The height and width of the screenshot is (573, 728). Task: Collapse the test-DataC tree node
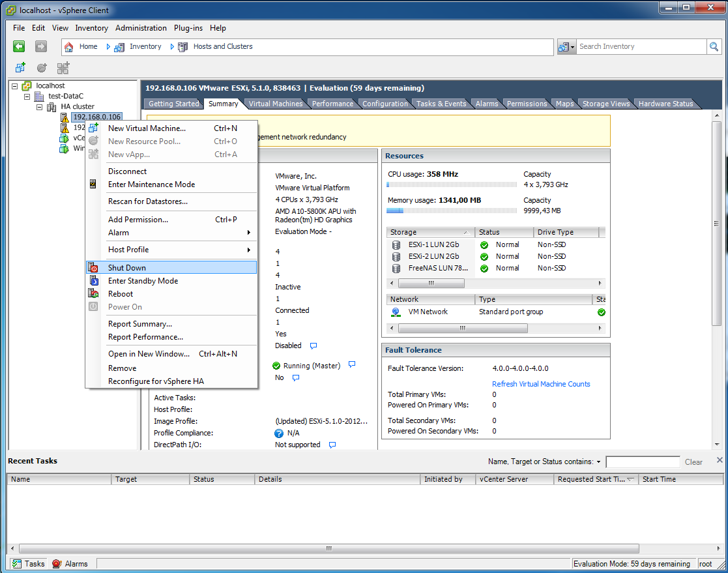[x=27, y=96]
